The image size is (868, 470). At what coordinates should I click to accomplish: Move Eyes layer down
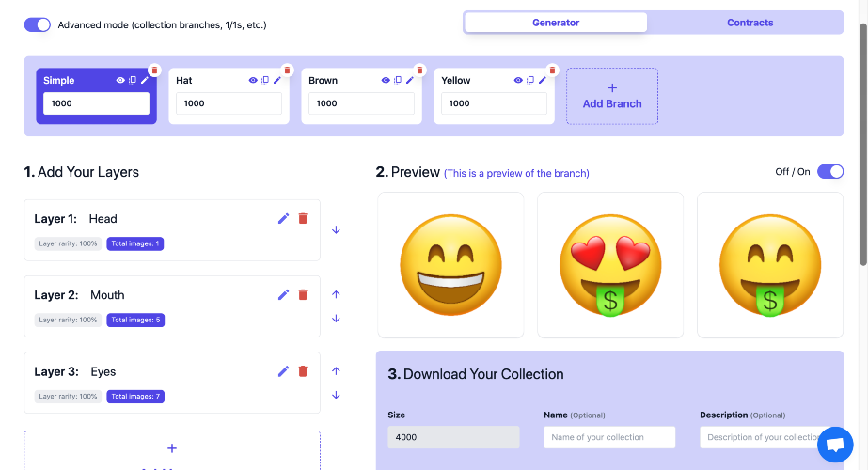point(336,395)
